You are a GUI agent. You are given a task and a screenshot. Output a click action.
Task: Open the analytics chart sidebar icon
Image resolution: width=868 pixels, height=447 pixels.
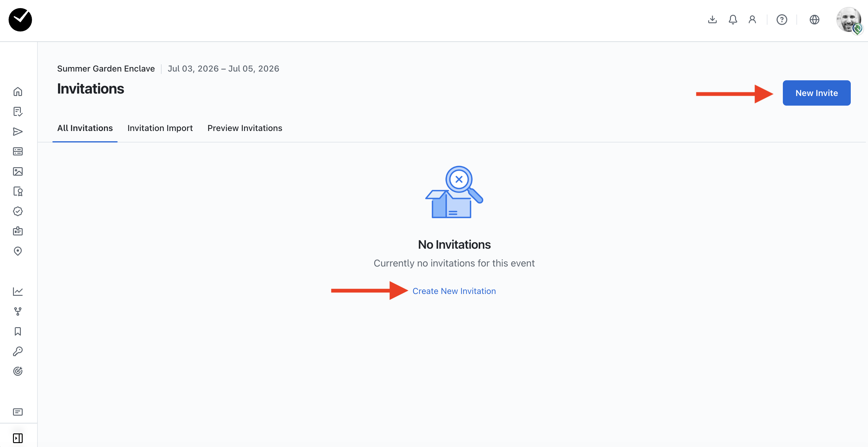point(18,291)
